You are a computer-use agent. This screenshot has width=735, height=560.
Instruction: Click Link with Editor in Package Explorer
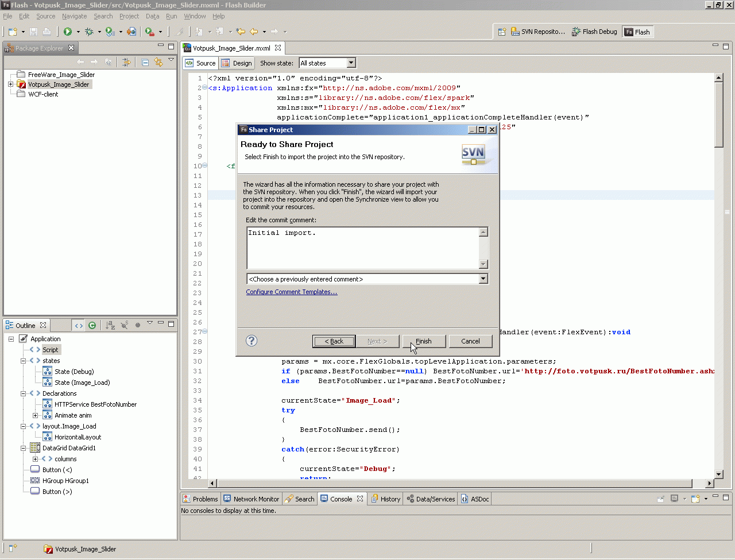pos(158,62)
